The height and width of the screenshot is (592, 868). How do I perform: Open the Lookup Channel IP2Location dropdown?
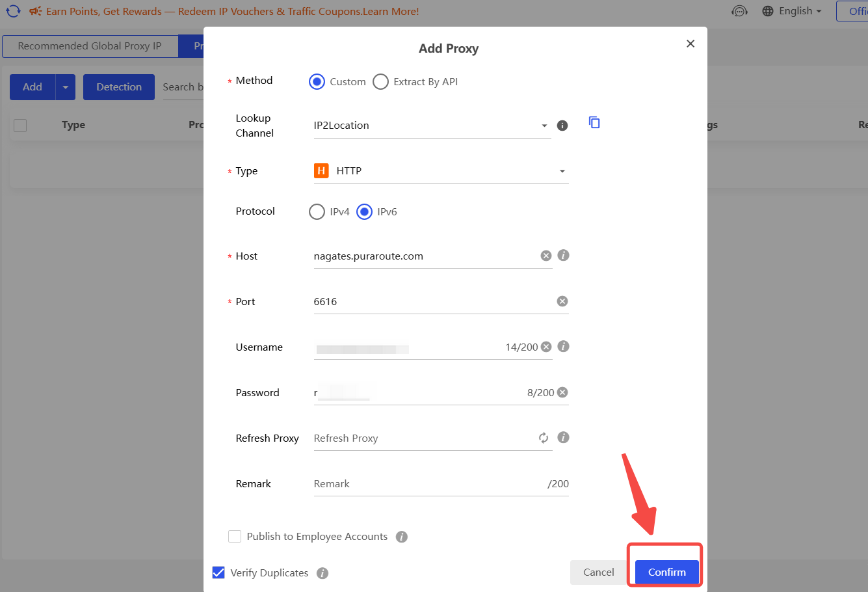click(432, 126)
